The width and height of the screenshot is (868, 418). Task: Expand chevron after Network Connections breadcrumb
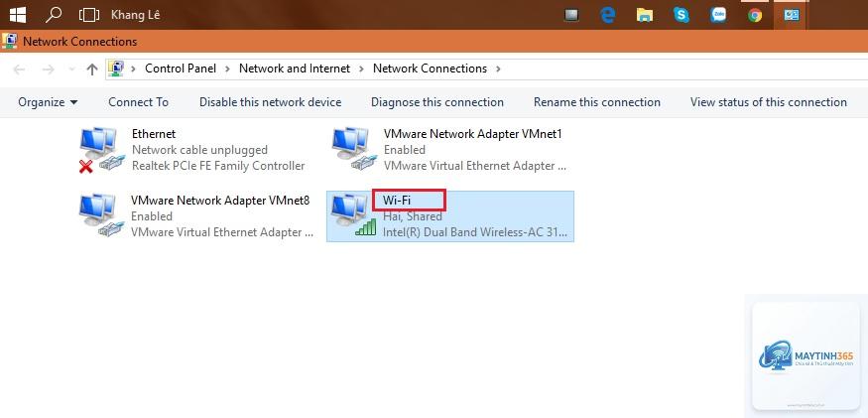coord(499,69)
